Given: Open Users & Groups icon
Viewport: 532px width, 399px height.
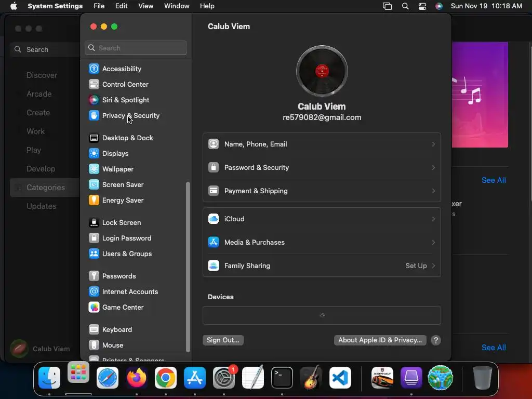Looking at the screenshot, I should click(94, 254).
